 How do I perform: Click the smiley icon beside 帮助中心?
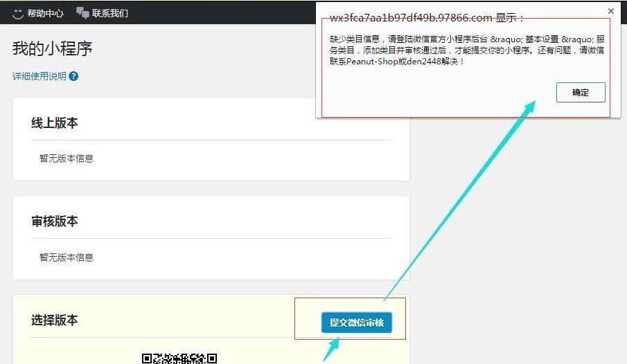pos(18,13)
